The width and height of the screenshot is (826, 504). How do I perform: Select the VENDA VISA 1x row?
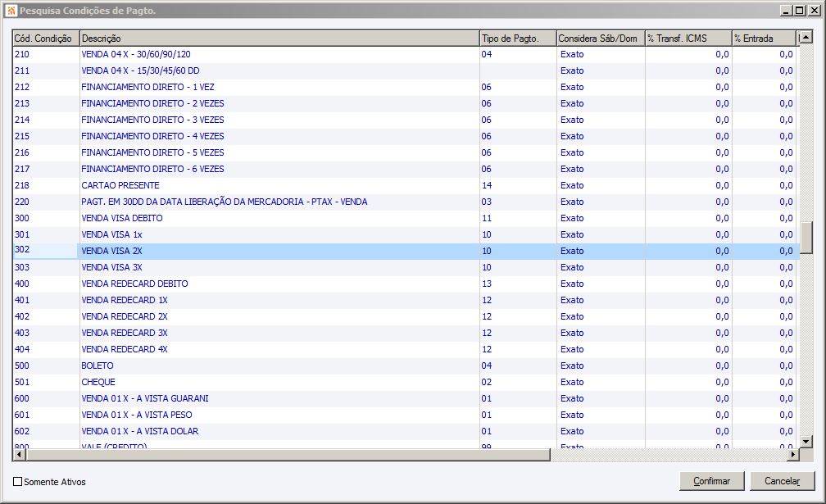coord(406,234)
